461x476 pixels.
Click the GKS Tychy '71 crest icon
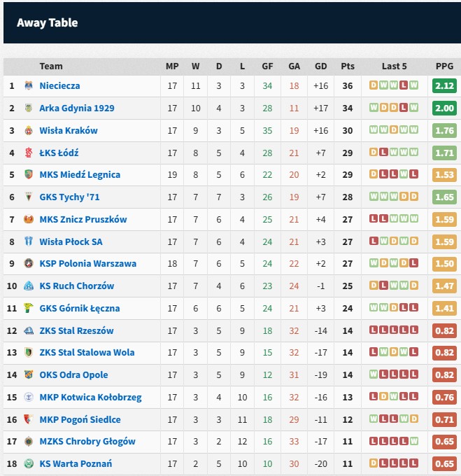(29, 197)
